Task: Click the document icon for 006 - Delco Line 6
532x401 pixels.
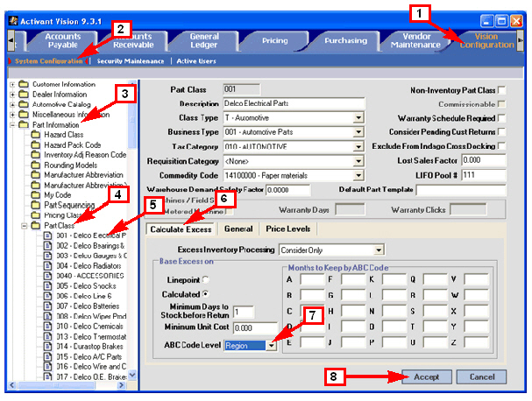Action: point(48,296)
